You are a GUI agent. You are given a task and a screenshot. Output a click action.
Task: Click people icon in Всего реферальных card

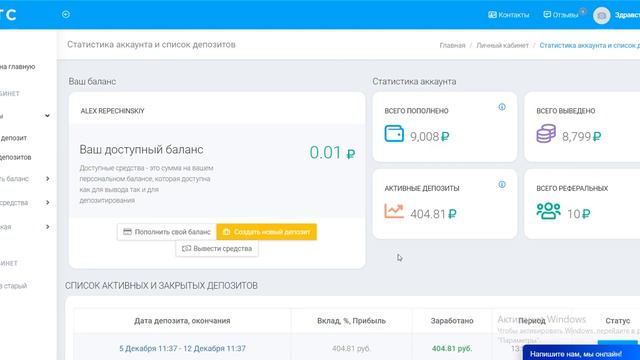549,211
